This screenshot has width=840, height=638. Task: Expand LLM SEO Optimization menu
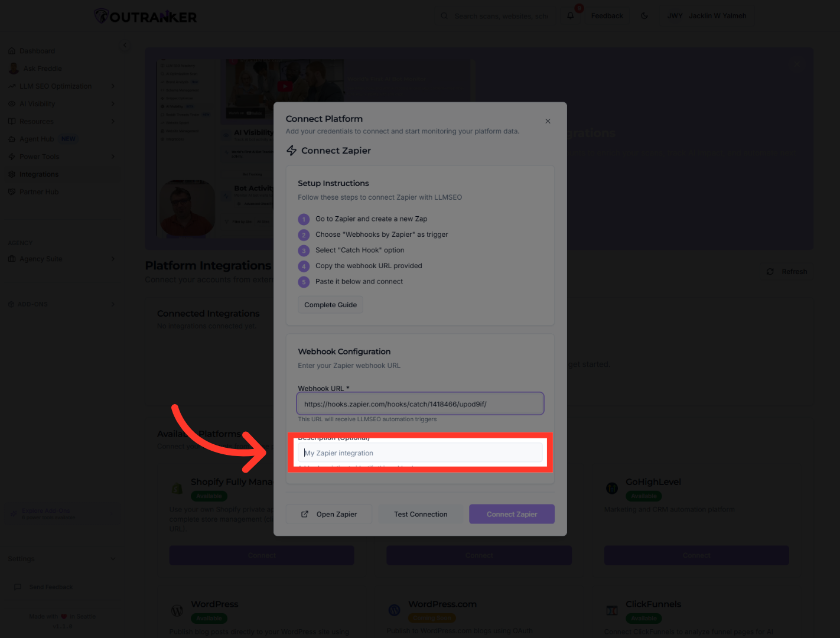pyautogui.click(x=113, y=86)
